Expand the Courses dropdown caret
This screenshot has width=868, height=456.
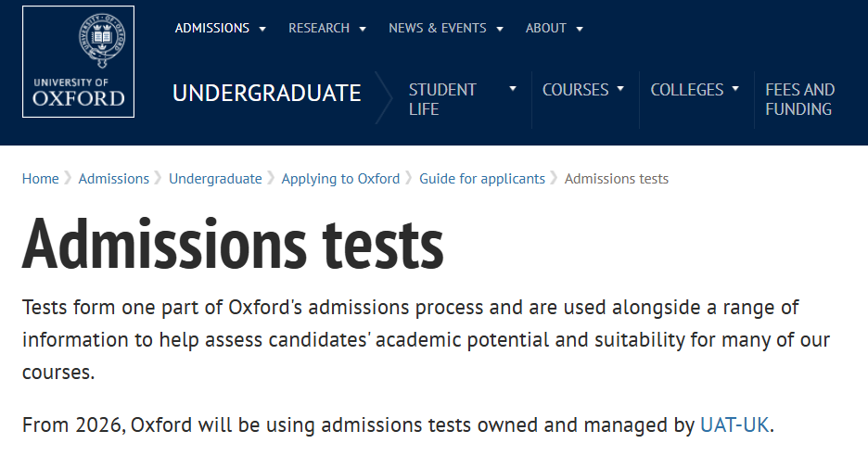tap(620, 89)
